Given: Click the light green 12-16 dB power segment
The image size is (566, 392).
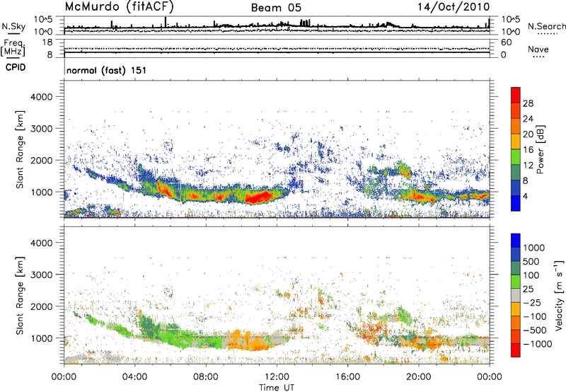Looking at the screenshot, I should click(x=516, y=156).
